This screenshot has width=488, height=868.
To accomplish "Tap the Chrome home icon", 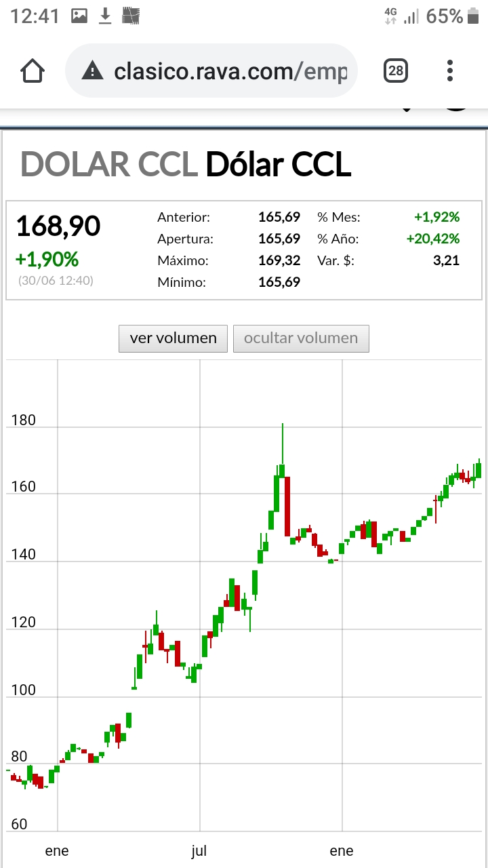I will (x=33, y=71).
